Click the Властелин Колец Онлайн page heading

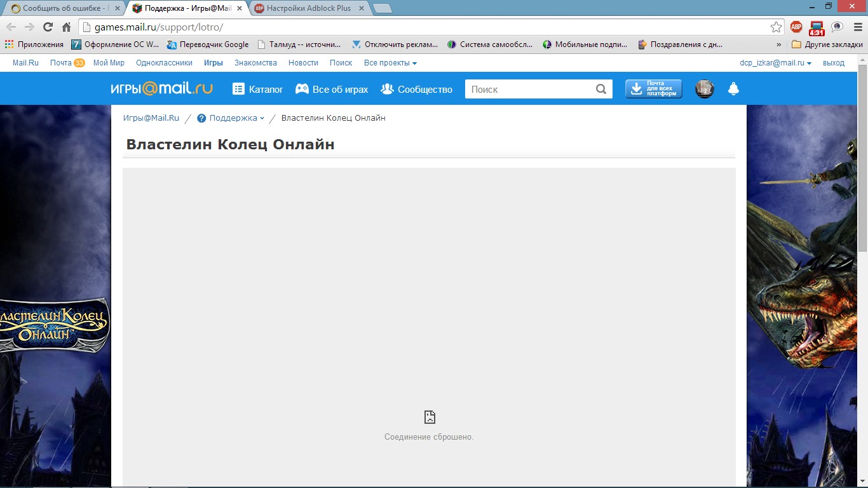[230, 144]
